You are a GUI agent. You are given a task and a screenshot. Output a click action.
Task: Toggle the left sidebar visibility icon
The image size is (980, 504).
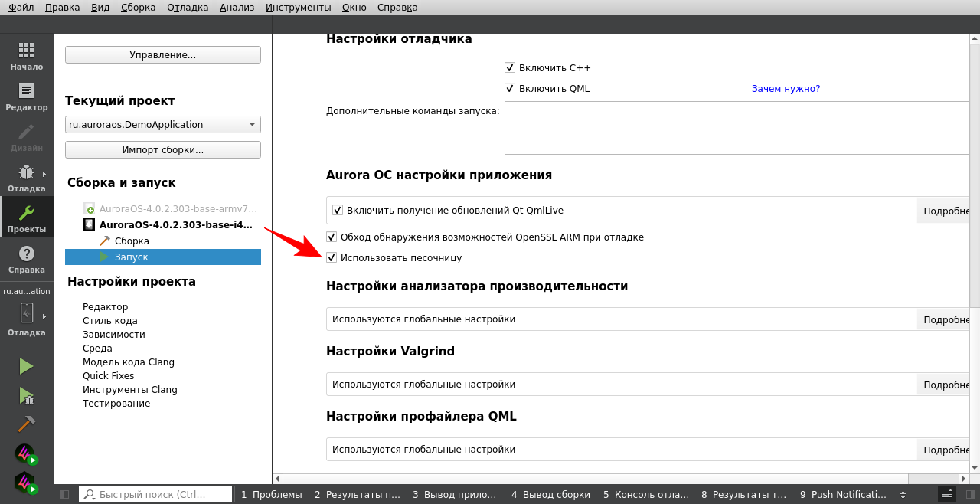pos(64,495)
